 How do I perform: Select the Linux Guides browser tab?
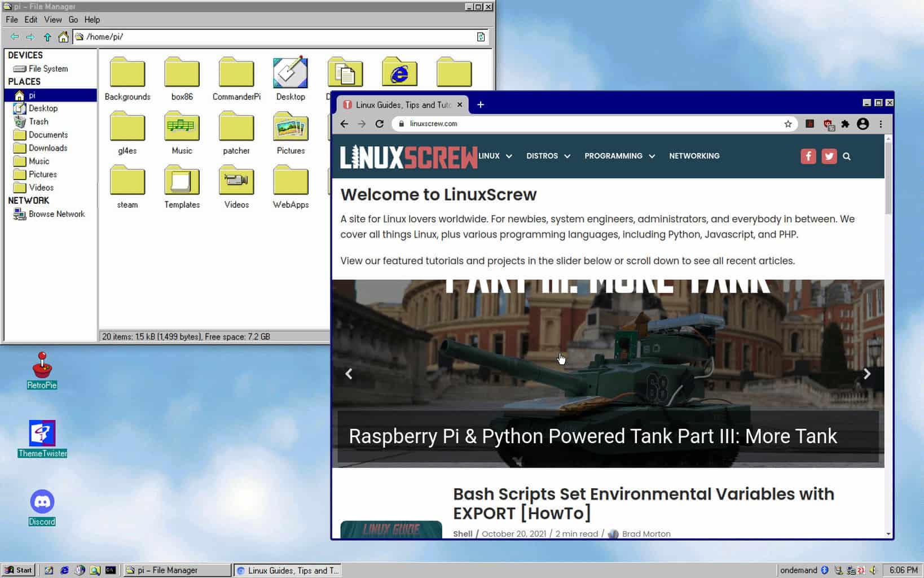pos(402,105)
